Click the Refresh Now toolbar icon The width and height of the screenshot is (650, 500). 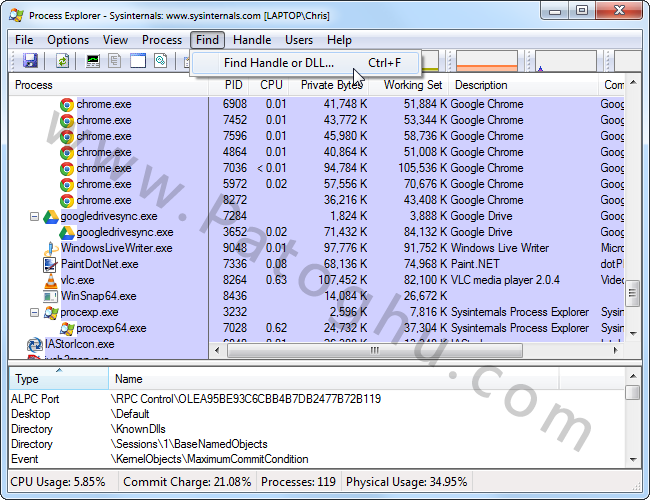pyautogui.click(x=63, y=61)
